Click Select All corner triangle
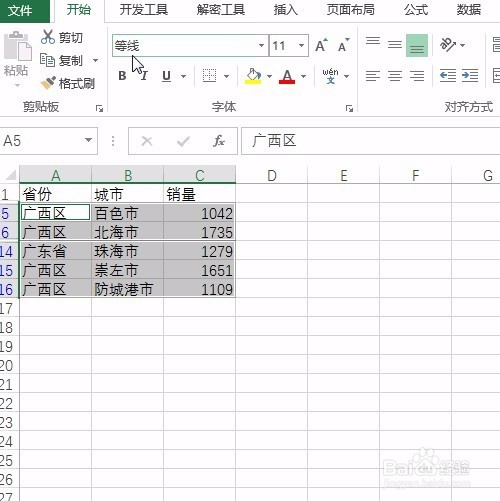The height and width of the screenshot is (501, 500). [11, 175]
